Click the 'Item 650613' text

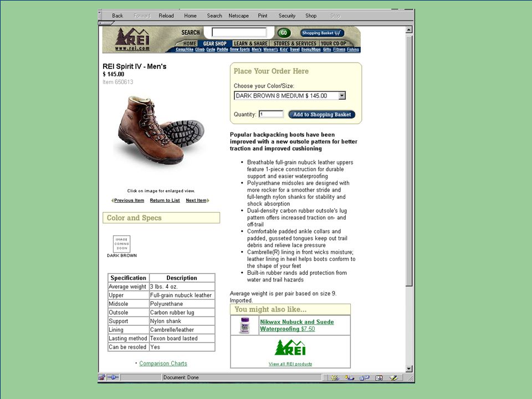(117, 82)
